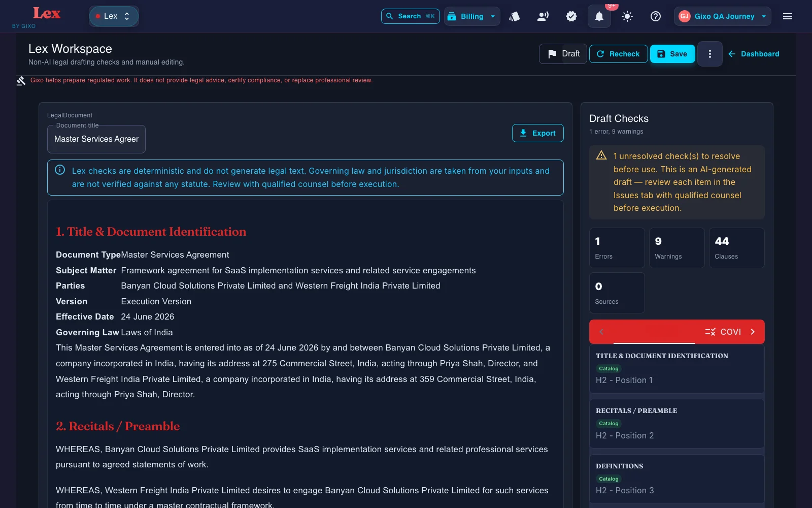Open the Definitions clause card
Viewport: 812px width, 508px height.
click(x=677, y=479)
